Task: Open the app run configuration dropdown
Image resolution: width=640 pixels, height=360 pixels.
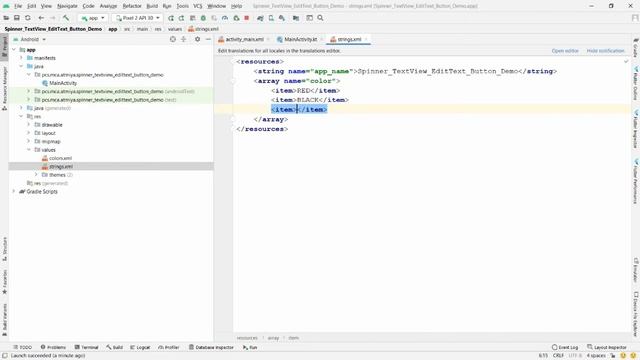Action: [93, 18]
